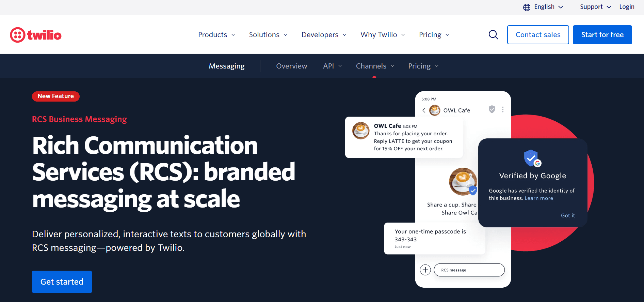
Task: Click the Get started button
Action: [62, 282]
